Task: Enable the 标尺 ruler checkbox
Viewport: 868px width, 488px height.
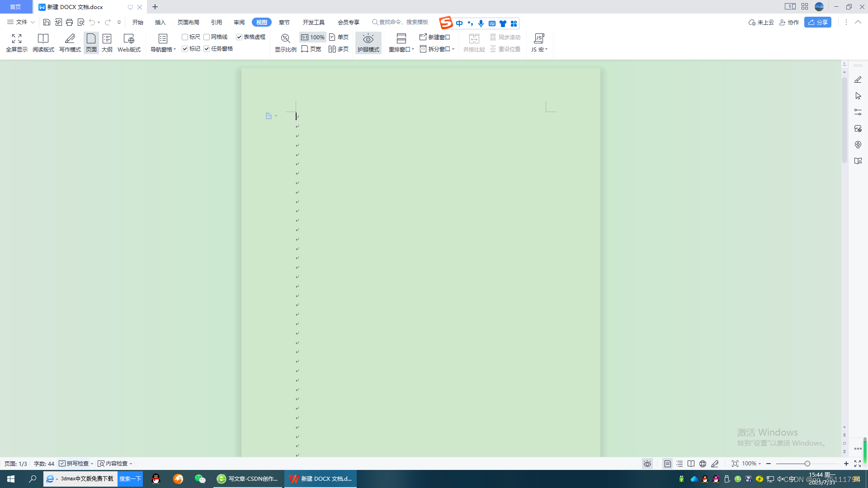Action: tap(185, 37)
